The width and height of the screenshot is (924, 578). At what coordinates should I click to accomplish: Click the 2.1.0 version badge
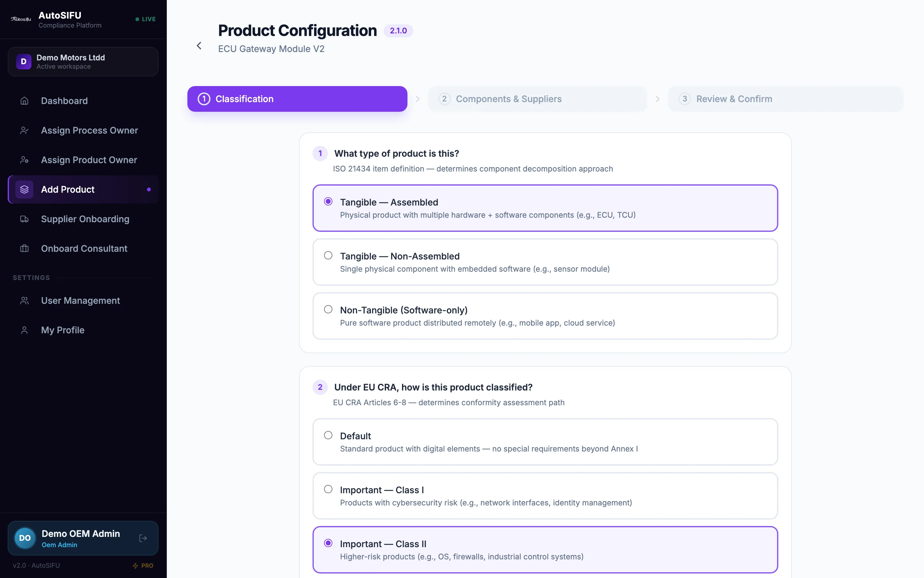[x=398, y=31]
